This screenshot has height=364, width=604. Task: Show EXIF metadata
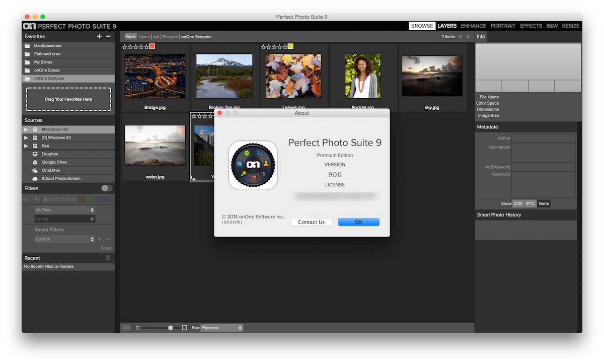click(x=518, y=203)
